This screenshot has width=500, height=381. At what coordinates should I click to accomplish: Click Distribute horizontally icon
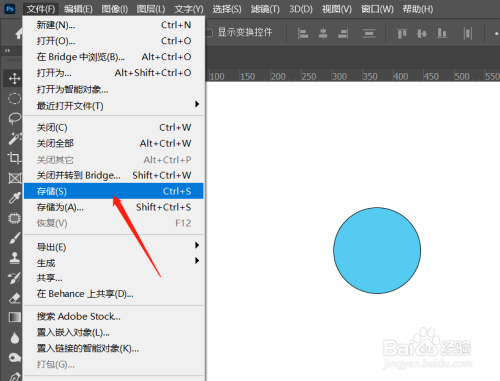point(468,33)
